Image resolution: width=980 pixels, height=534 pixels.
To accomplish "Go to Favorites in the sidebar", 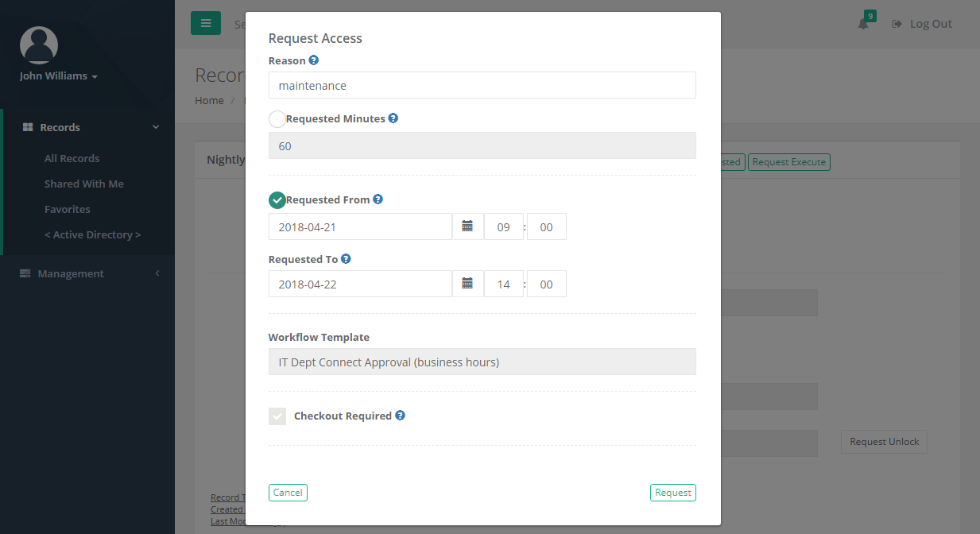I will [67, 209].
